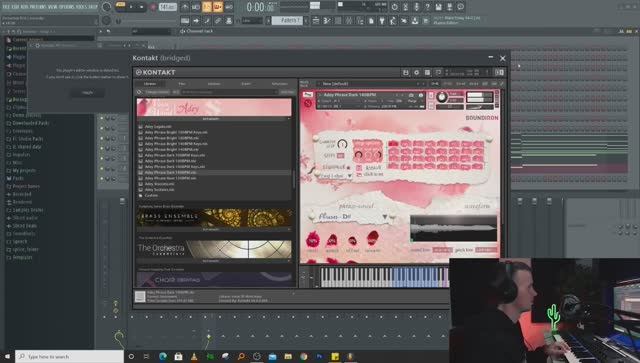The height and width of the screenshot is (363, 640).
Task: Click the Windows Start button
Action: click(7, 356)
